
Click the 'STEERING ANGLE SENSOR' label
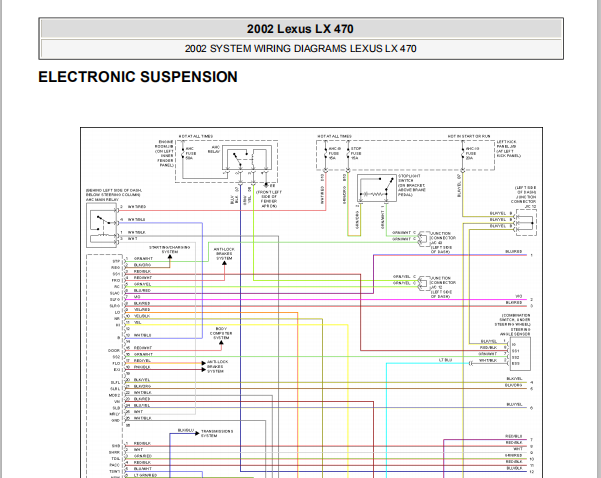pos(515,332)
